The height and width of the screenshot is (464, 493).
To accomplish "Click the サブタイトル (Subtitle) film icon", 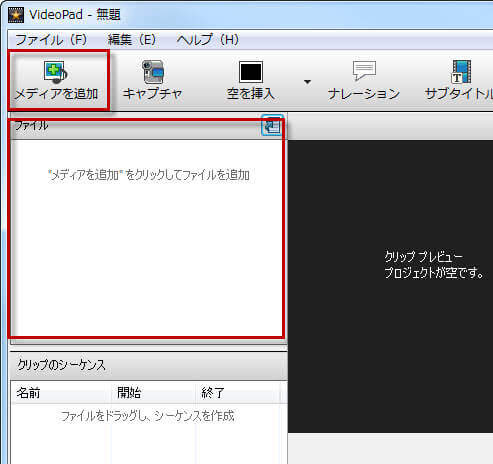I will (x=461, y=72).
